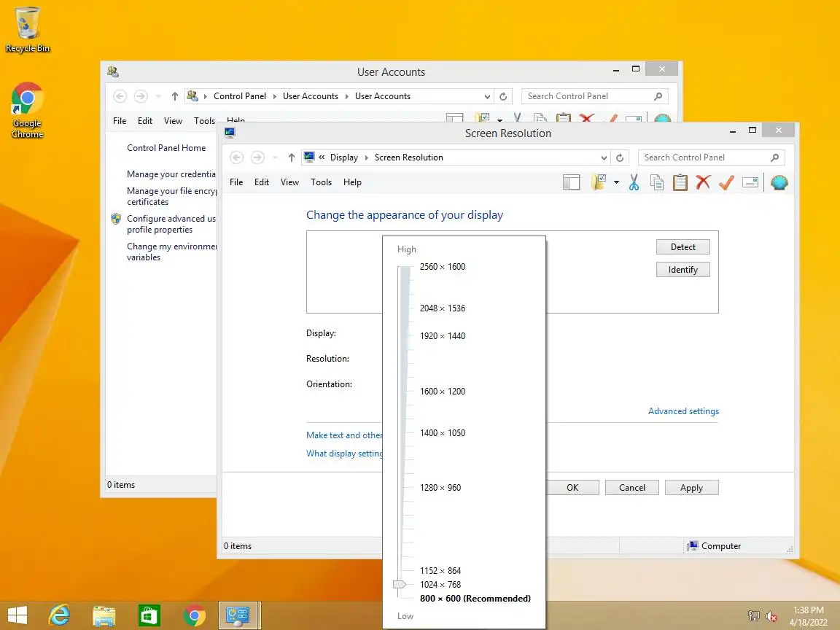Screen dimensions: 840x630
Task: Select 800 × 600 (Recommended) resolution
Action: click(x=475, y=599)
